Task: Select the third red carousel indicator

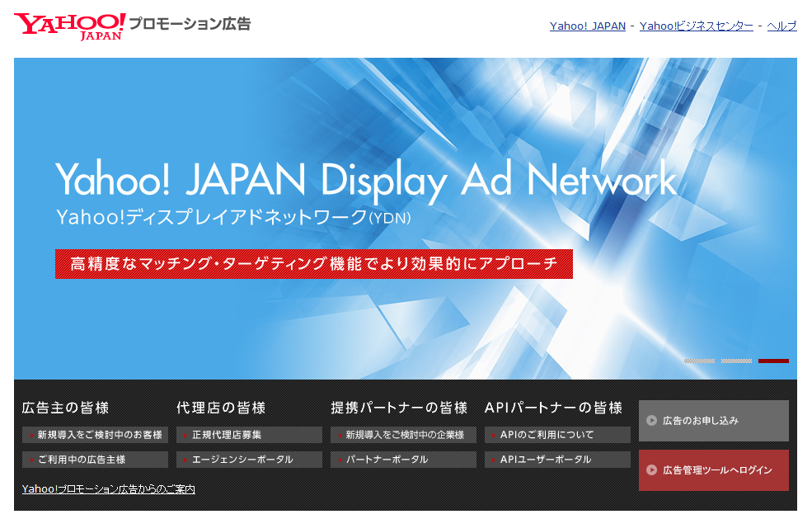Action: (x=774, y=361)
